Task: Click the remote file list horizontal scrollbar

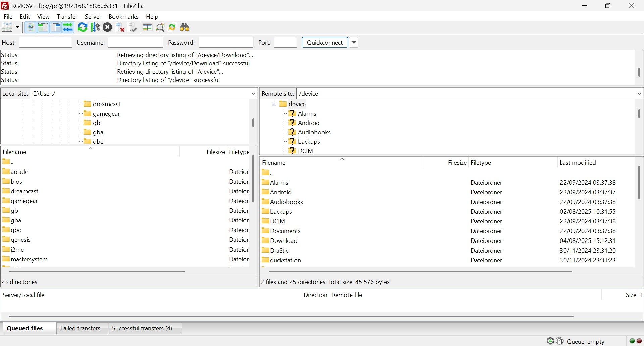Action: pyautogui.click(x=420, y=272)
